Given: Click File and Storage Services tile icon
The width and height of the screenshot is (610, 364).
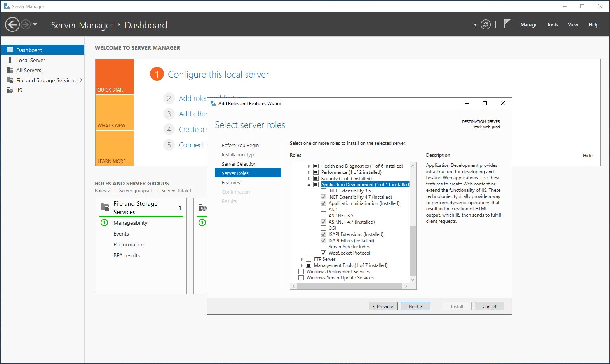Looking at the screenshot, I should pos(105,207).
